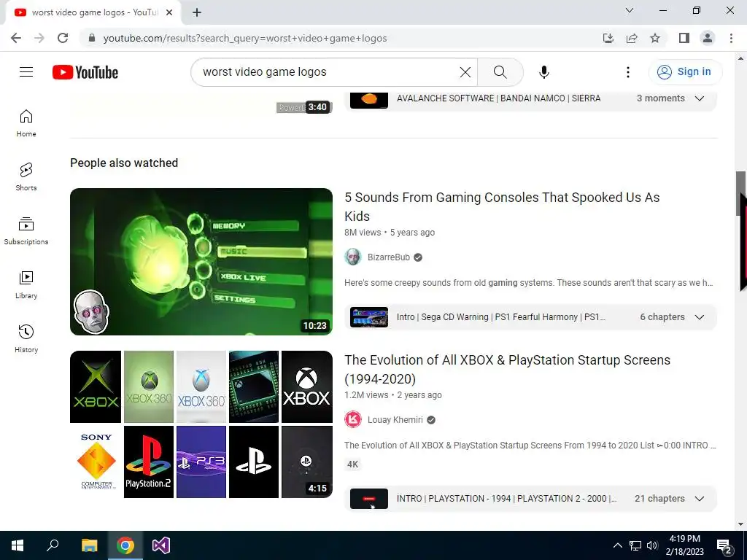747x560 pixels.
Task: Play the Xbox PlayStation logos 4:15 thumbnail
Action: click(201, 424)
